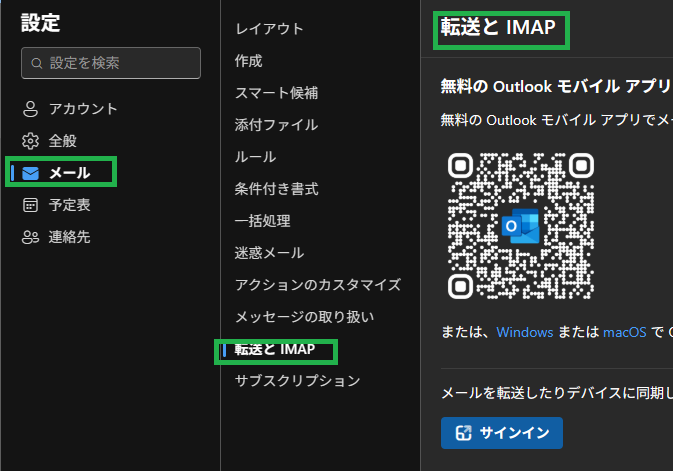Viewport: 673px width, 471px height.
Task: Click the mail envelope icon
Action: (x=30, y=173)
